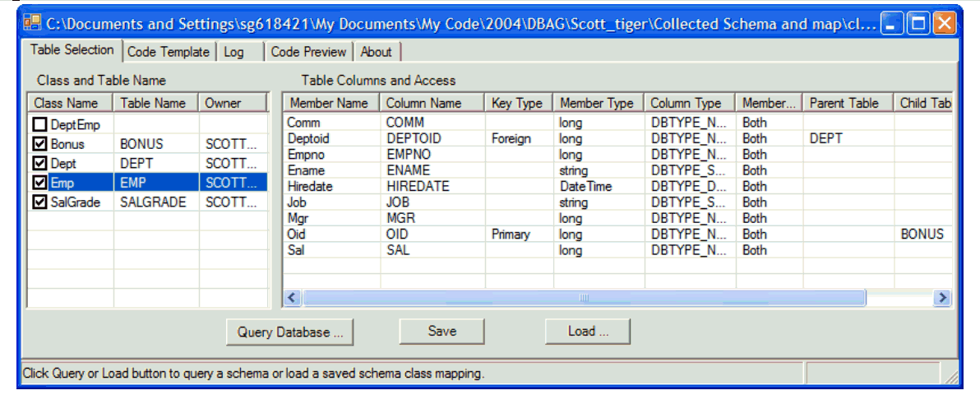The image size is (980, 409).
Task: Open the Code Preview tab
Action: [308, 52]
